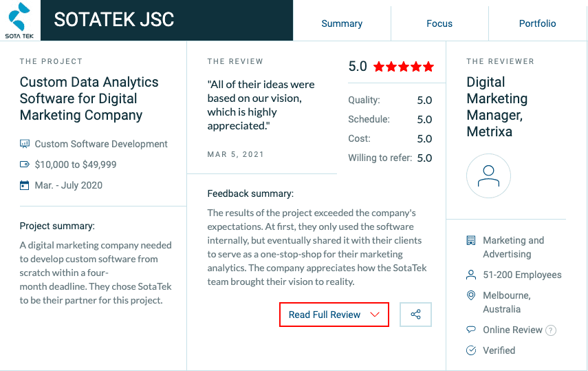This screenshot has width=588, height=371.
Task: Switch to the Focus tab
Action: click(x=439, y=23)
